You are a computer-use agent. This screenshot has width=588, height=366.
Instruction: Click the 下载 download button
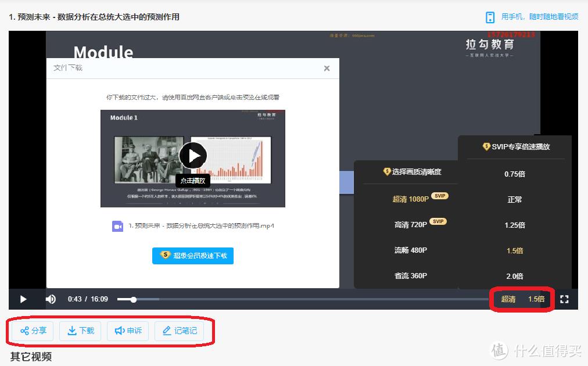81,331
